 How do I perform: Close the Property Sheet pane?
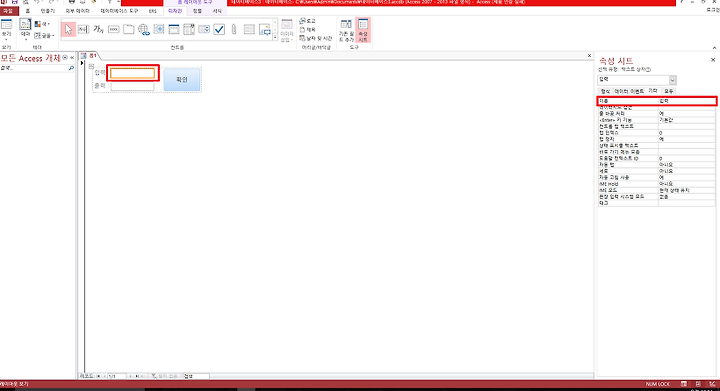pos(713,60)
